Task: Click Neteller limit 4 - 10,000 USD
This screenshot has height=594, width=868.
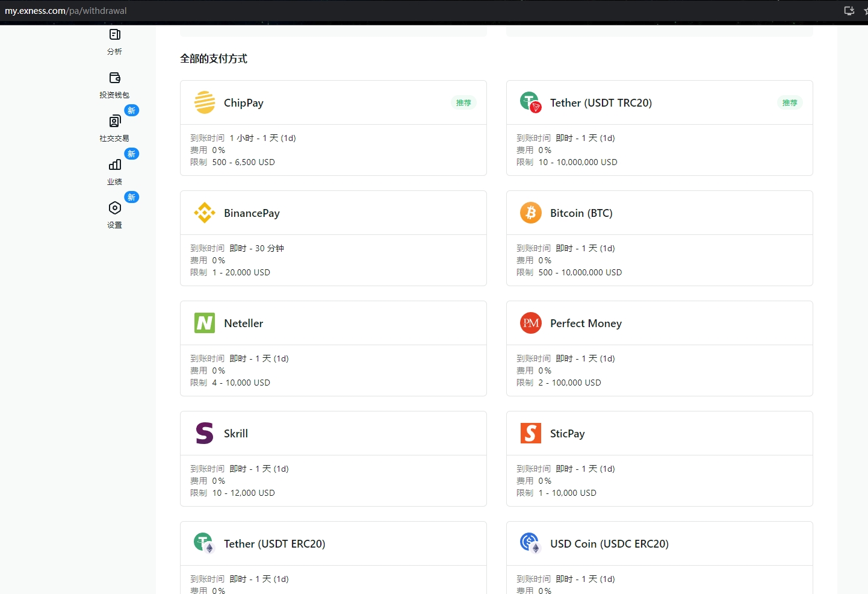Action: point(241,383)
